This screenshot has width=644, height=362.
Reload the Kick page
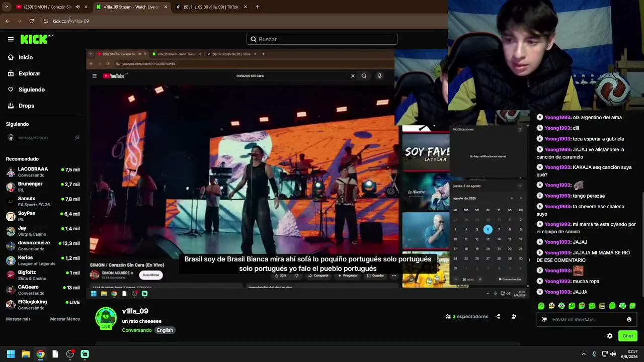(x=31, y=21)
